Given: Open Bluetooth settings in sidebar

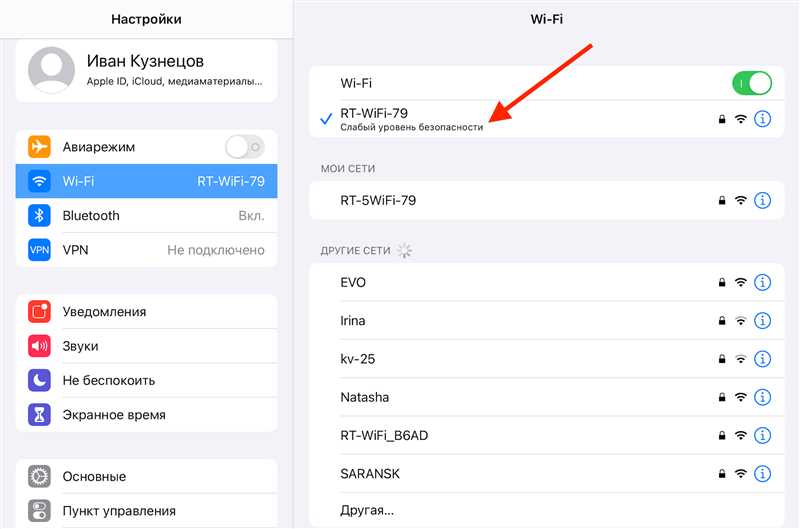Looking at the screenshot, I should [146, 216].
